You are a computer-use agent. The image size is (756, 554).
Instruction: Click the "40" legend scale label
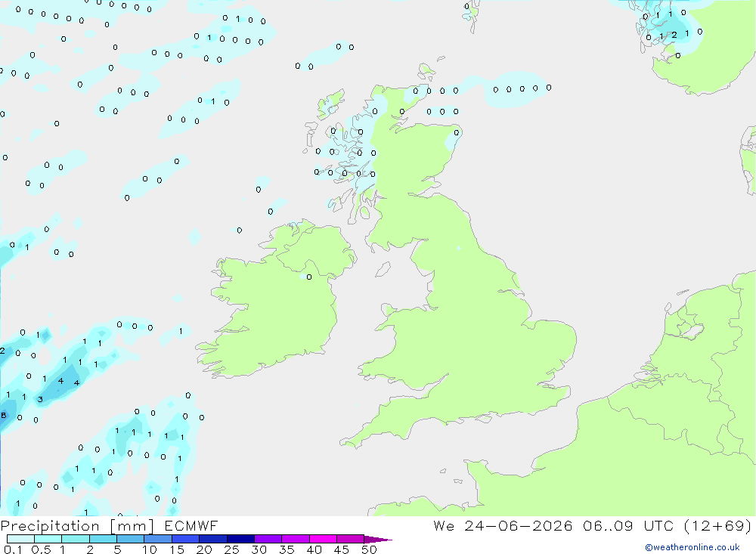point(314,549)
